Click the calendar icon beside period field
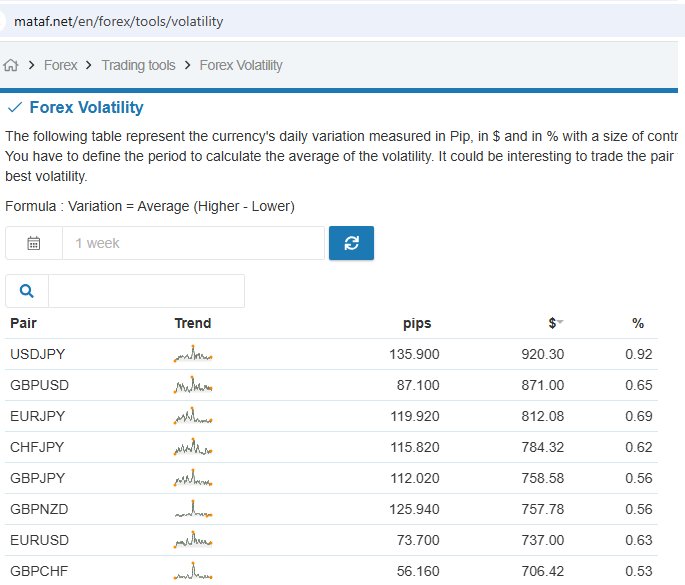685x585 pixels. tap(34, 243)
